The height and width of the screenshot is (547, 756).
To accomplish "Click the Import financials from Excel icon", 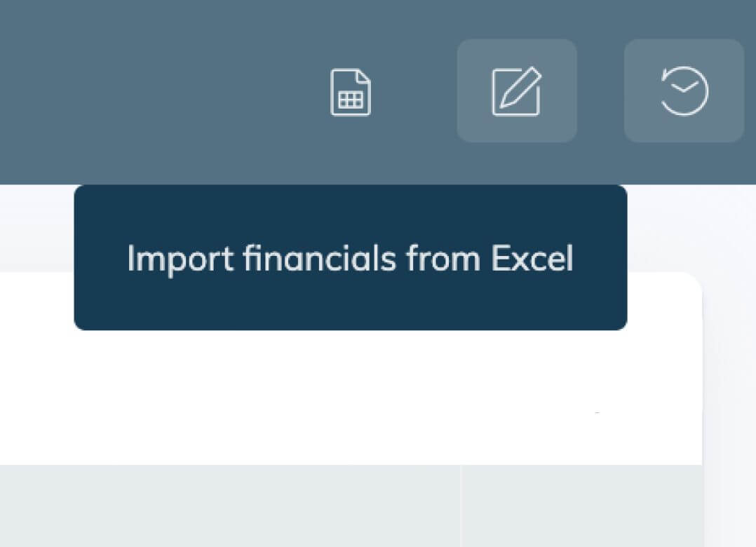I will [x=351, y=92].
